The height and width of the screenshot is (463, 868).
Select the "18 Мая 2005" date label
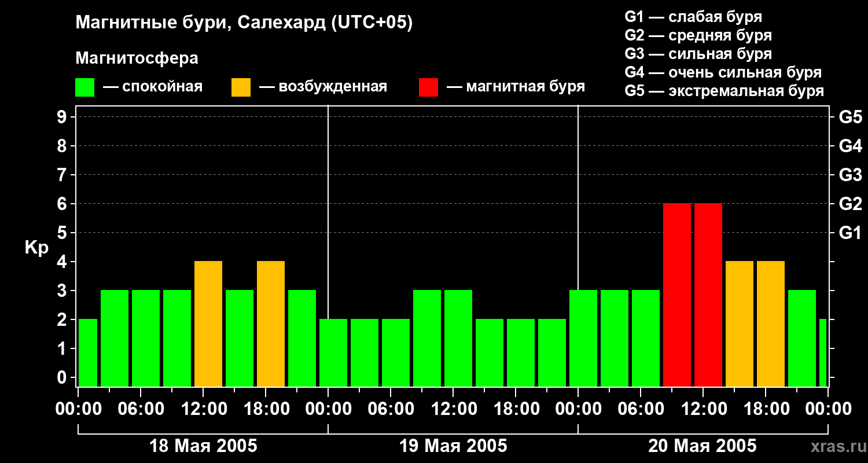click(x=203, y=446)
